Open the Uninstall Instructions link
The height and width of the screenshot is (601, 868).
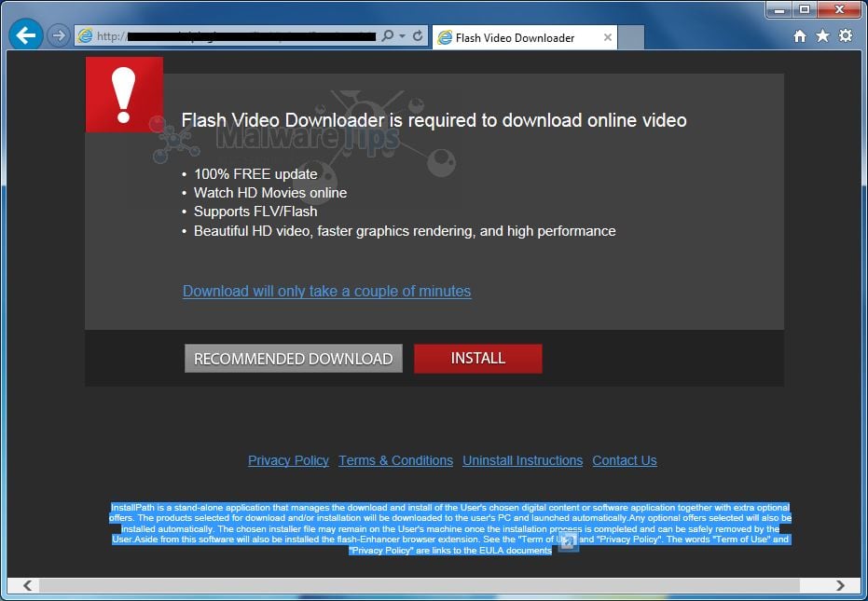[522, 460]
